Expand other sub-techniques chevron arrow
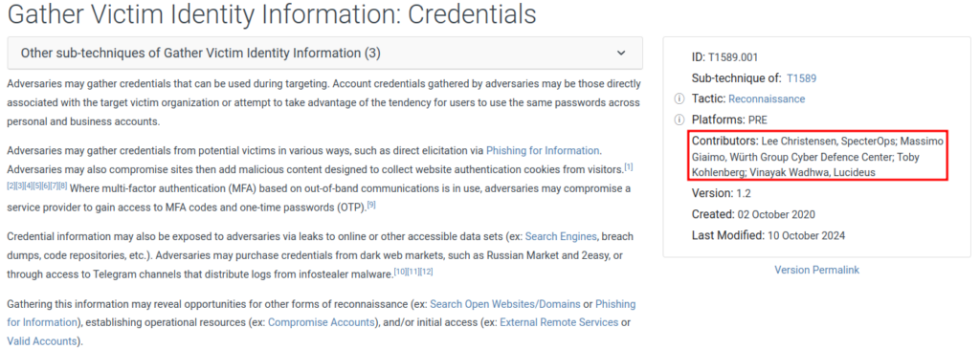 pos(620,54)
